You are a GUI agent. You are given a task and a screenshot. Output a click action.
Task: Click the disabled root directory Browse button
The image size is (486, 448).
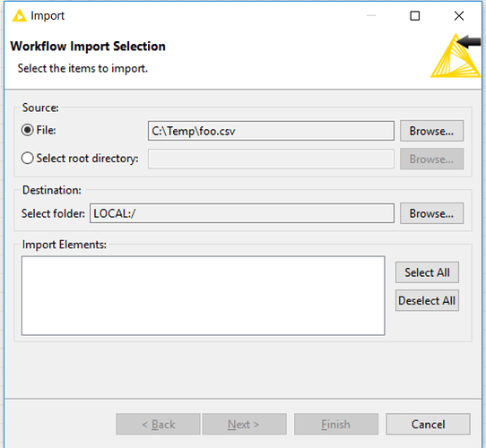pyautogui.click(x=431, y=159)
